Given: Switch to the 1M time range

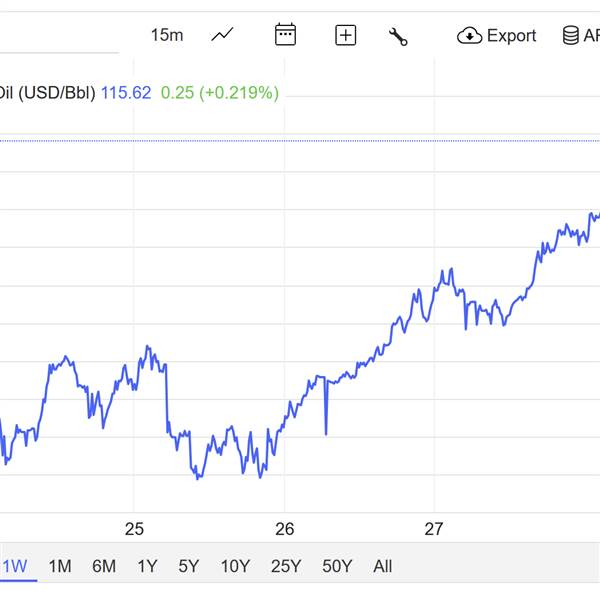Looking at the screenshot, I should [60, 566].
